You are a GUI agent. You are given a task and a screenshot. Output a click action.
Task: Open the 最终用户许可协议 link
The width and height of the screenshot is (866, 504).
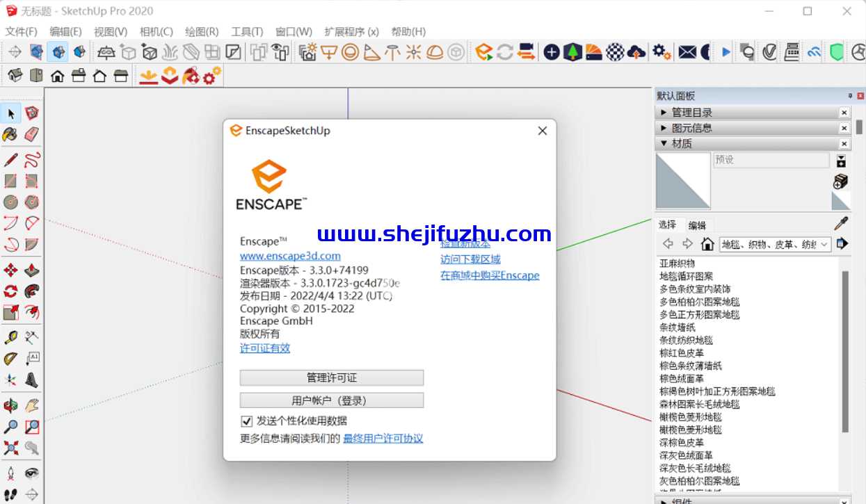coord(383,439)
